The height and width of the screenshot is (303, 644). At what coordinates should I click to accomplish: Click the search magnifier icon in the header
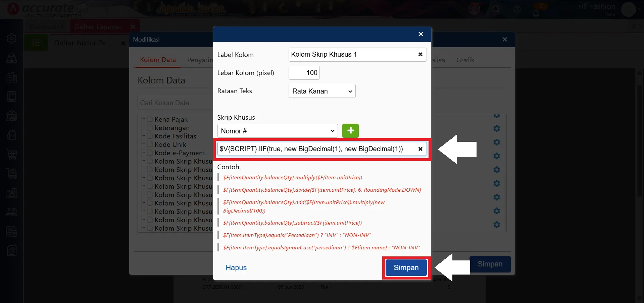click(x=496, y=9)
